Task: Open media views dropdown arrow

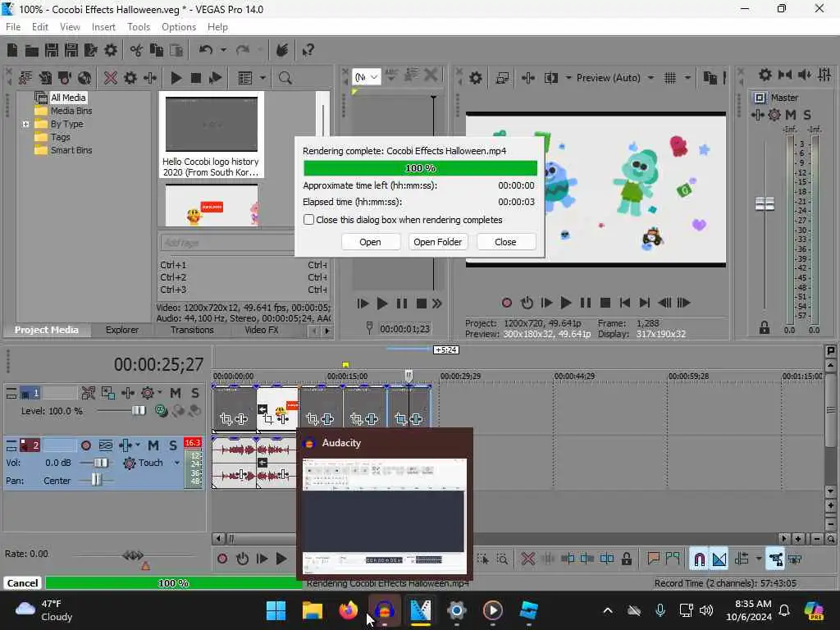Action: tap(262, 78)
